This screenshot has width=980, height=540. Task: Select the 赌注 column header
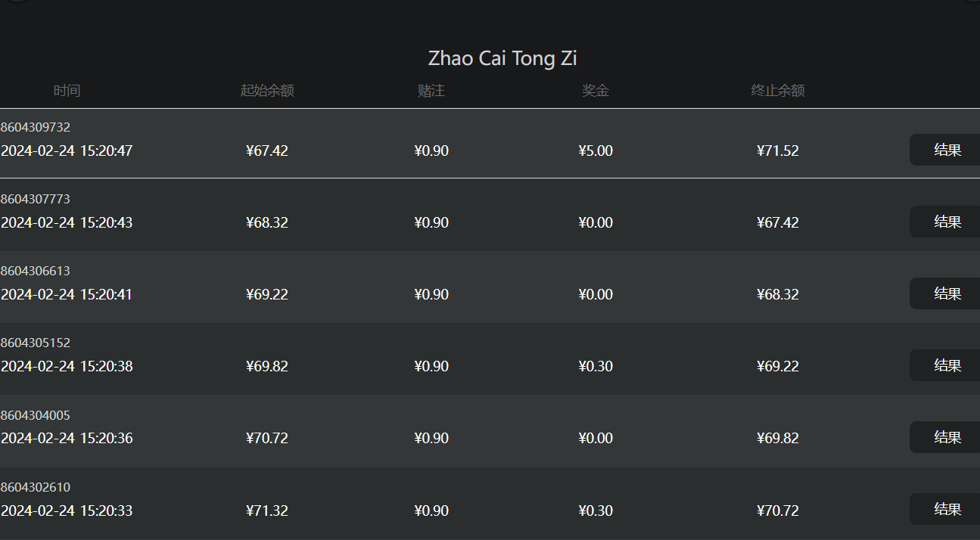pos(431,91)
